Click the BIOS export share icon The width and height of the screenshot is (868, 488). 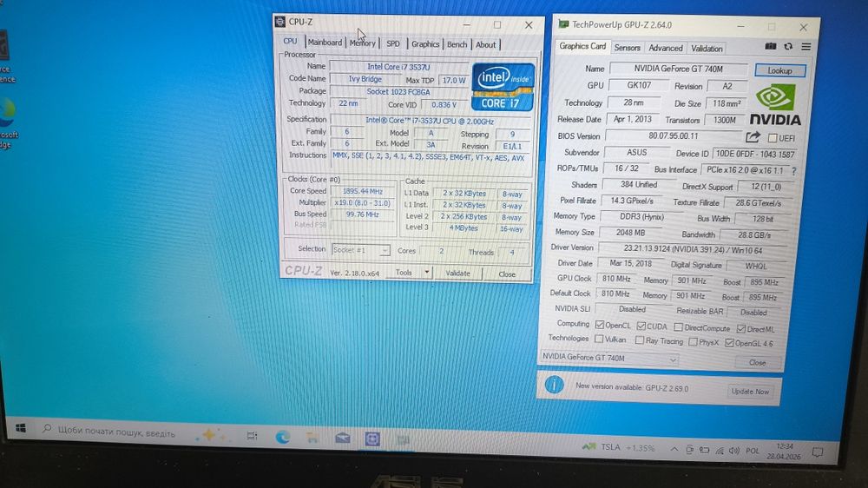(x=753, y=137)
